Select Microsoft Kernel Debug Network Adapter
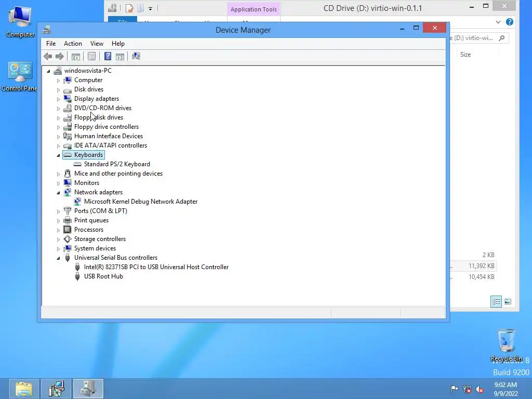 point(141,202)
